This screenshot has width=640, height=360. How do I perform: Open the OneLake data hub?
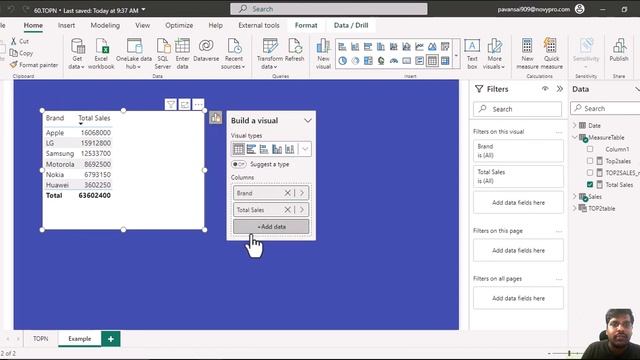pos(133,53)
